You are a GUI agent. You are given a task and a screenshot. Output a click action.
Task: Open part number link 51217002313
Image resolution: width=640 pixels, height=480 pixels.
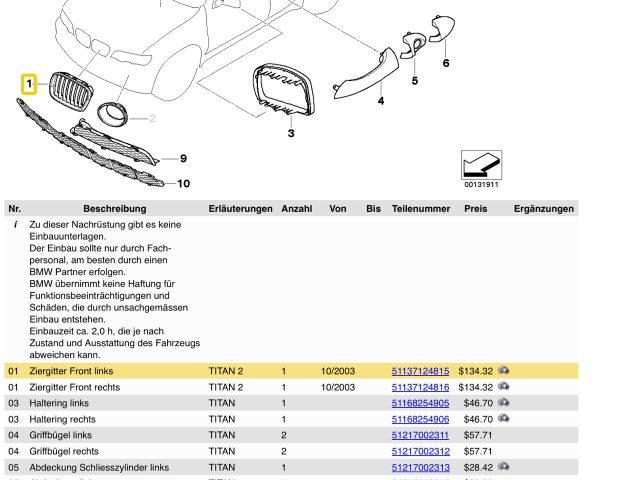pos(420,468)
